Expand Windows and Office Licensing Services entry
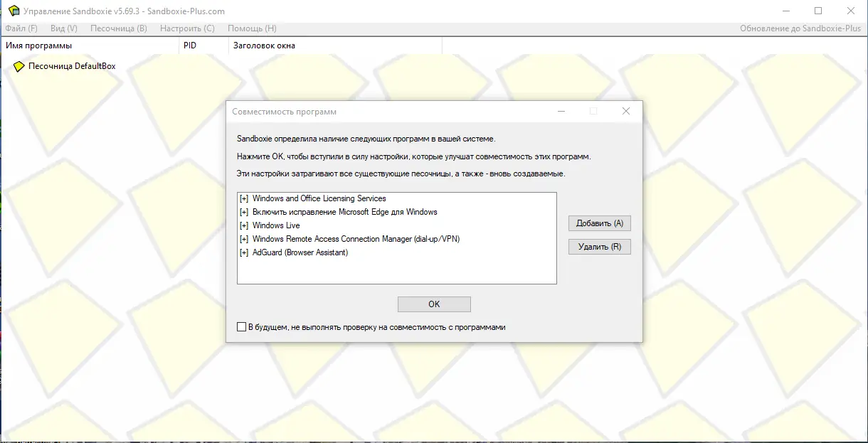The width and height of the screenshot is (868, 443). [244, 199]
